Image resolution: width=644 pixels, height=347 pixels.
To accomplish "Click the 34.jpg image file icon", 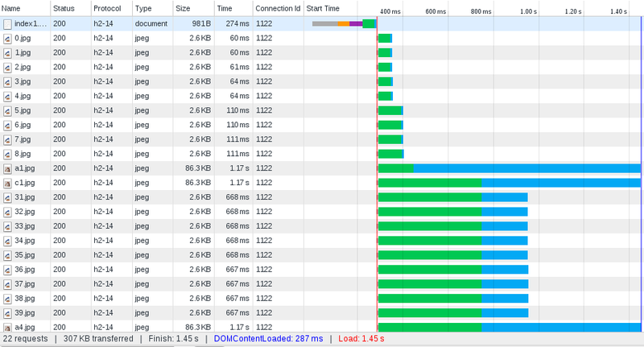I will pos(7,241).
